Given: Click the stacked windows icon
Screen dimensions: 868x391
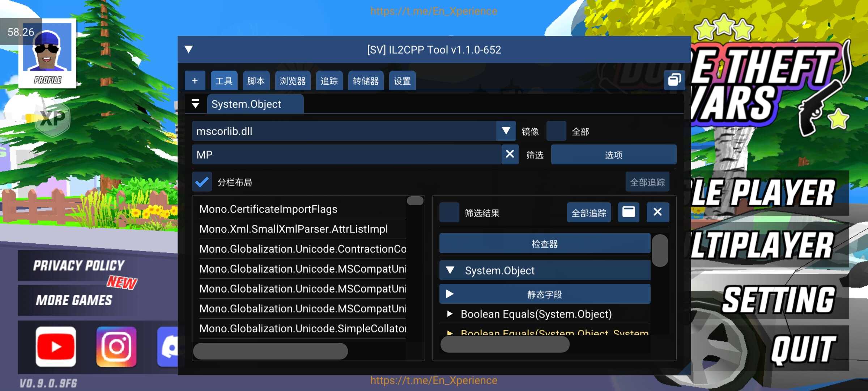Looking at the screenshot, I should (674, 80).
